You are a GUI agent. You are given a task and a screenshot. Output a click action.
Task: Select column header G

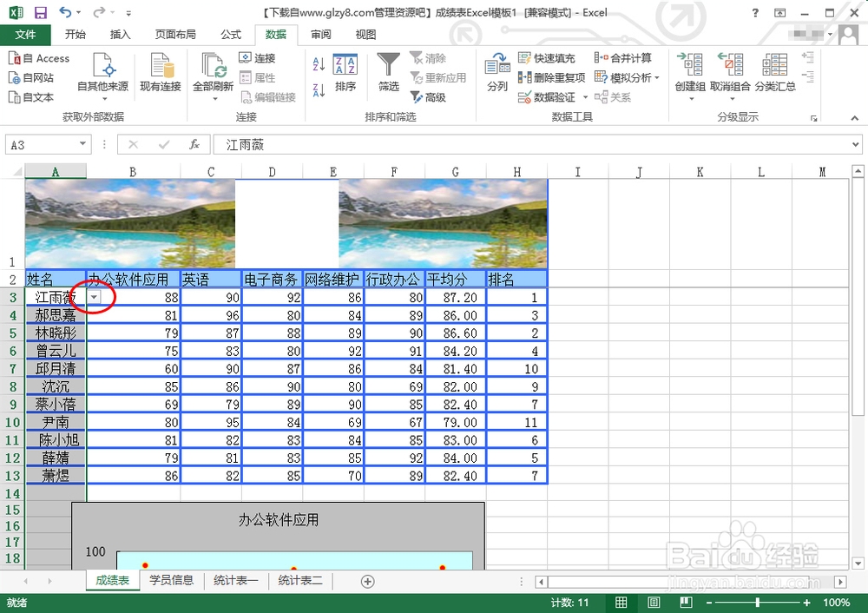coord(455,172)
